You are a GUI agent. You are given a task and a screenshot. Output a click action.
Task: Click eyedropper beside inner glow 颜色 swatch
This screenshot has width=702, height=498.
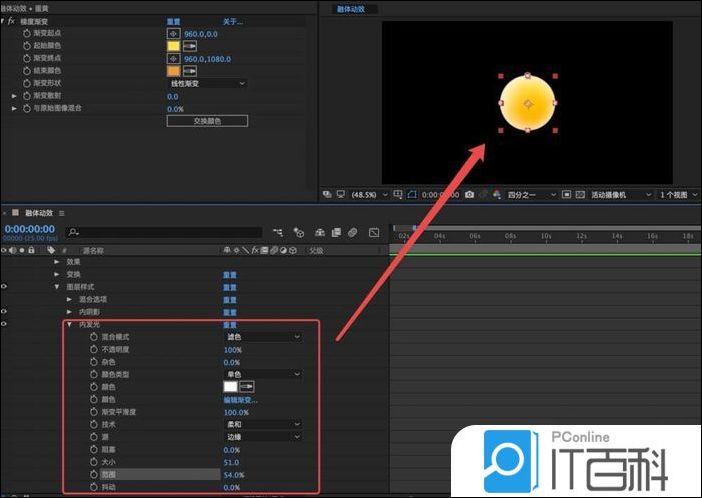[x=246, y=387]
